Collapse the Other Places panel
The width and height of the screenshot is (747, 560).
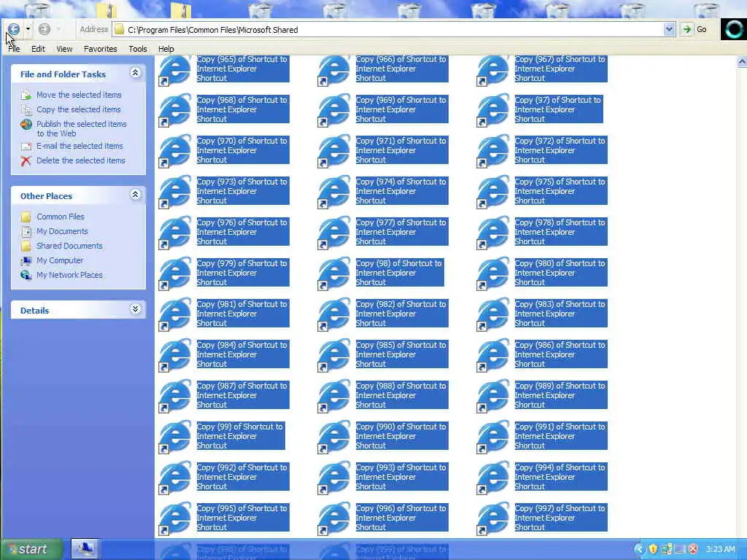click(x=135, y=195)
